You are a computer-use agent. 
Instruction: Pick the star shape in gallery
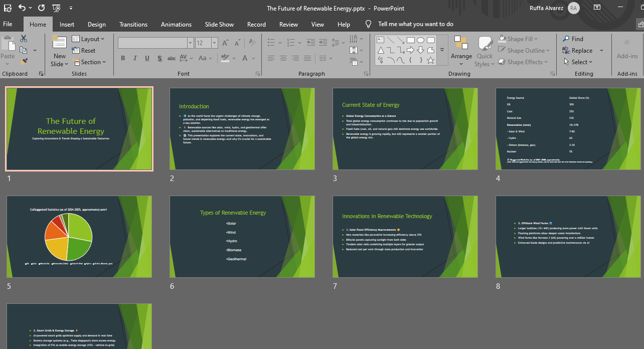[x=430, y=61]
